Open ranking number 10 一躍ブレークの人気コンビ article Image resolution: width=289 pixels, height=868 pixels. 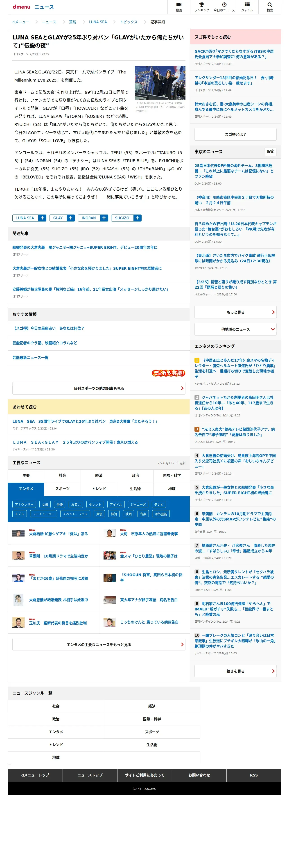tap(235, 641)
